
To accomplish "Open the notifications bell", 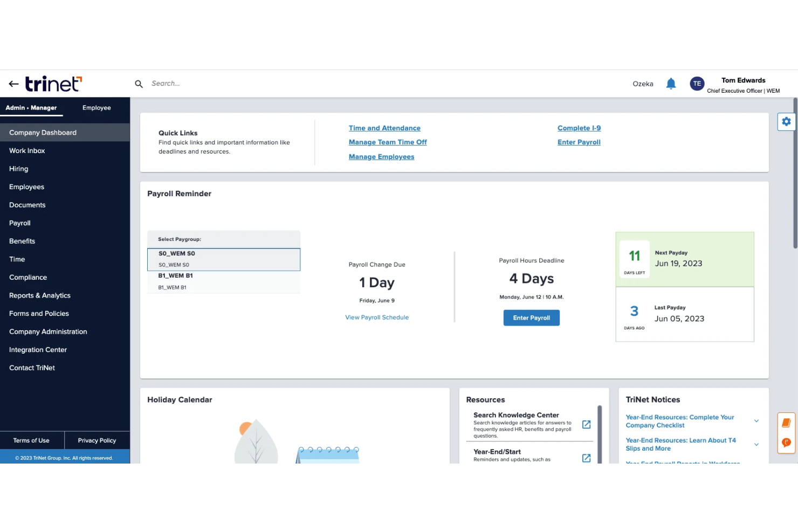I will click(x=671, y=84).
